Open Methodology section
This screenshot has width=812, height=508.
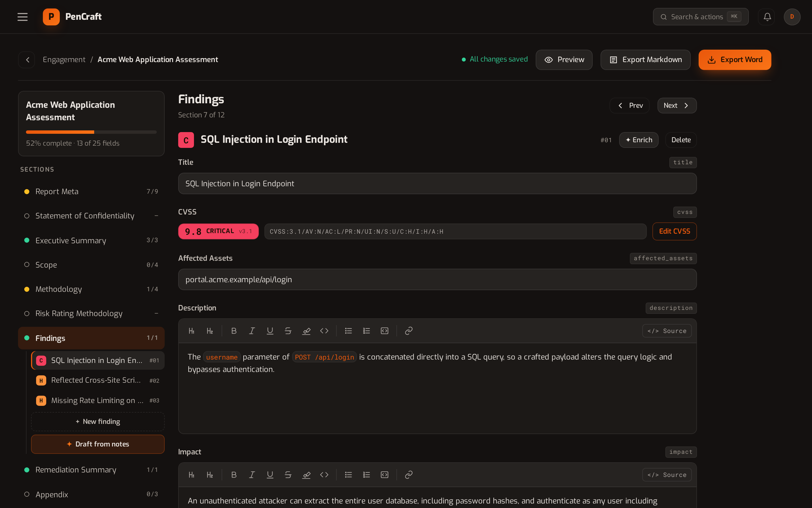point(91,289)
